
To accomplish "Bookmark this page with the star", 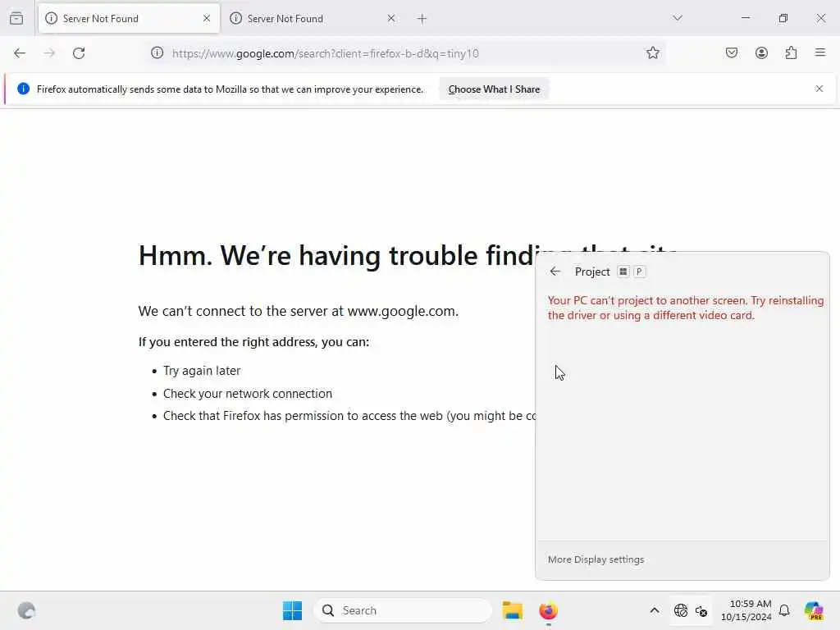I will coord(652,53).
